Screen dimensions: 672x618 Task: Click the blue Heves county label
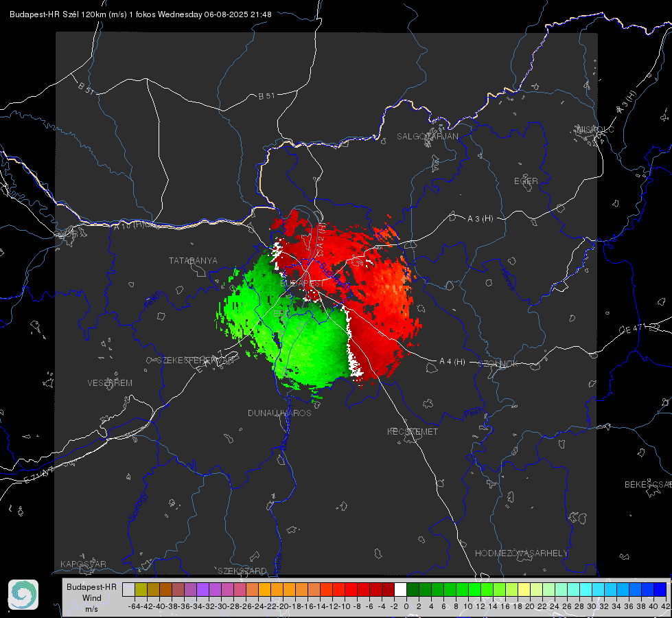pyautogui.click(x=507, y=279)
